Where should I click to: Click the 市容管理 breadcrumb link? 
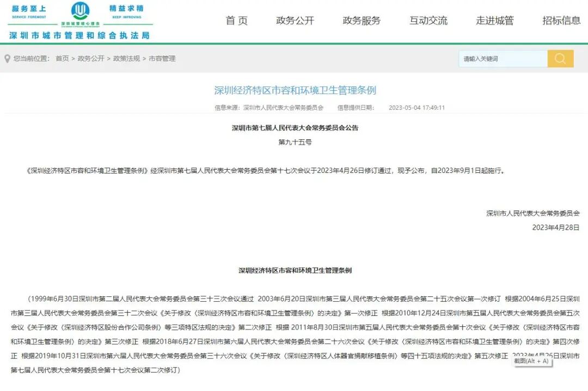click(x=162, y=58)
